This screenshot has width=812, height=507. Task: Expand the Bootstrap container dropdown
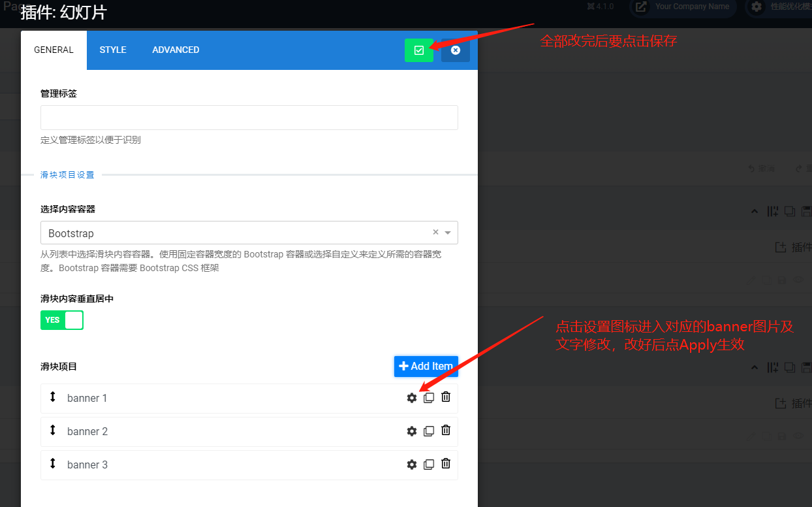click(448, 233)
